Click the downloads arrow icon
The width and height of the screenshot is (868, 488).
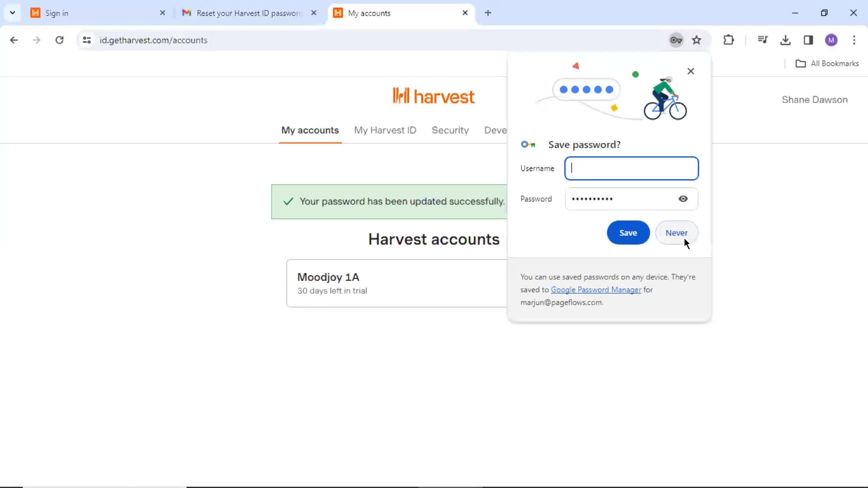pos(785,40)
